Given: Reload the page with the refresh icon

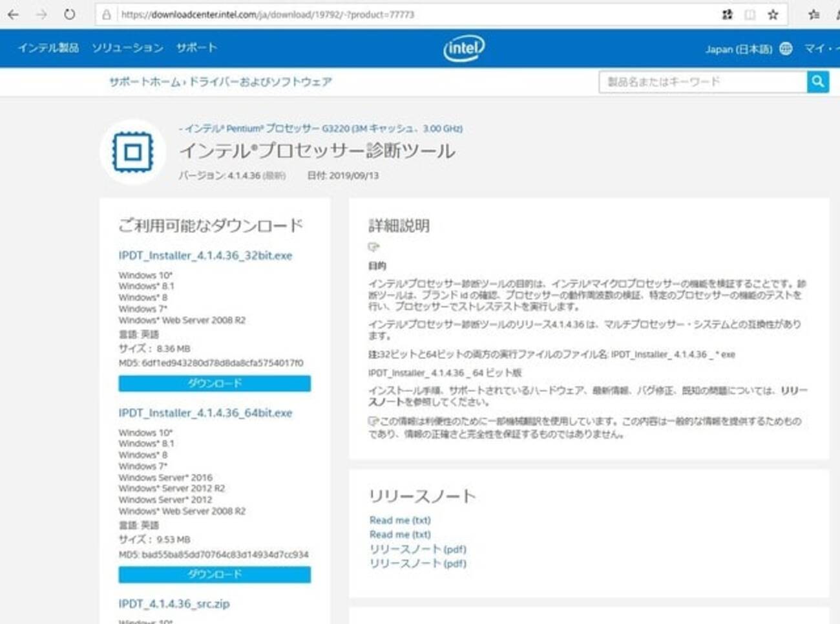Looking at the screenshot, I should point(69,14).
